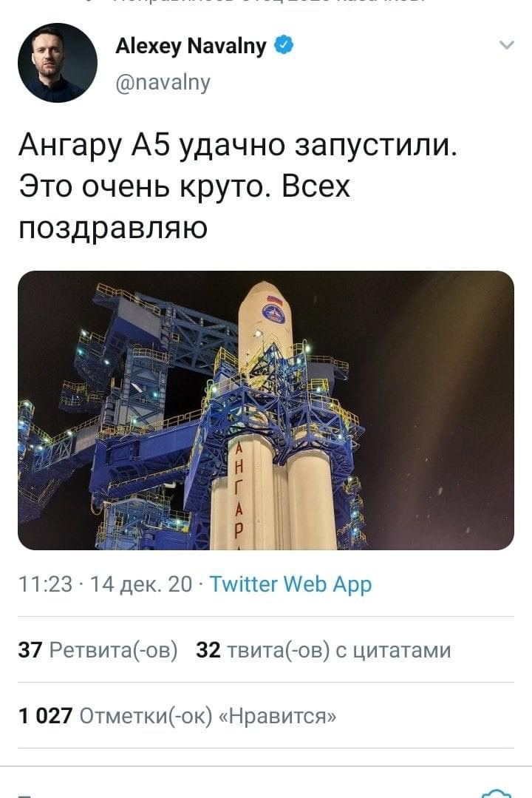Click the date 14 дек. 20
The height and width of the screenshot is (798, 532).
click(x=141, y=584)
